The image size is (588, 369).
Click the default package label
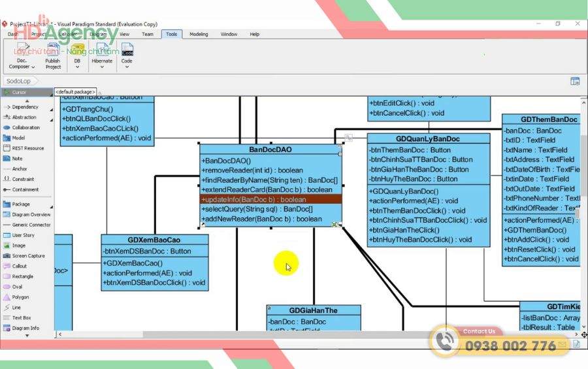click(76, 92)
